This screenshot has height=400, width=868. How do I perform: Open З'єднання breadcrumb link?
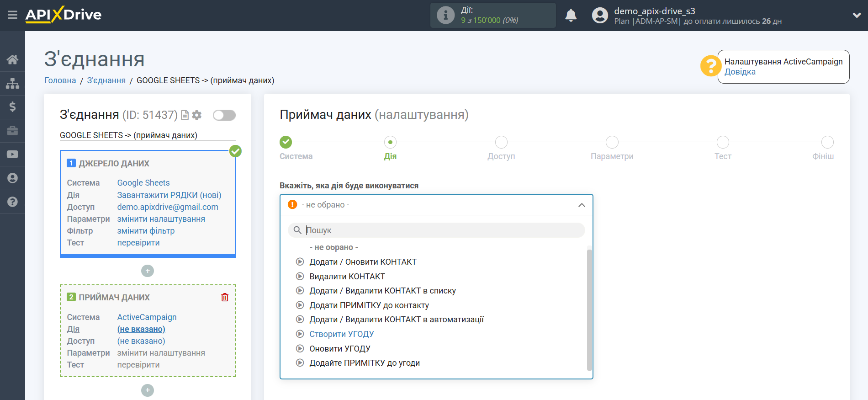106,80
